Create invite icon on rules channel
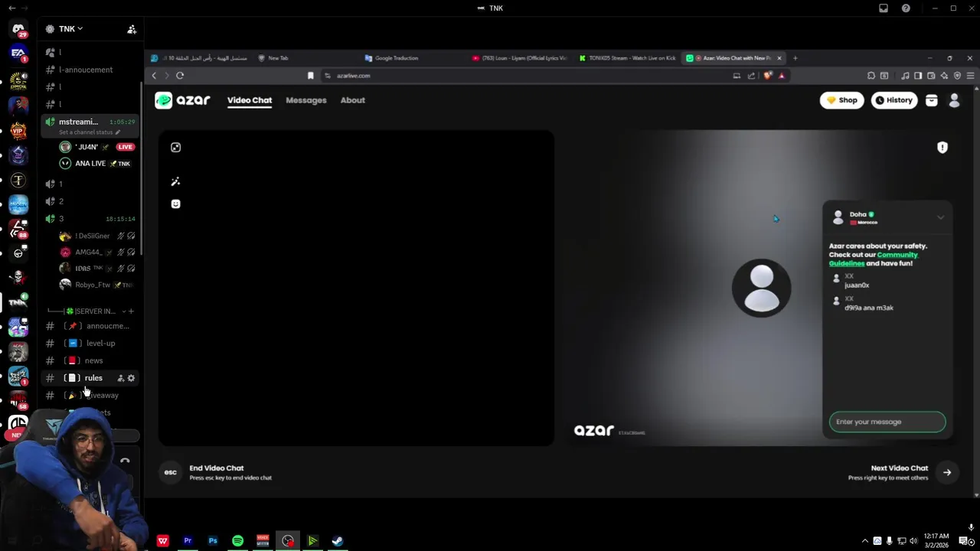Viewport: 980px width, 551px height. point(120,378)
